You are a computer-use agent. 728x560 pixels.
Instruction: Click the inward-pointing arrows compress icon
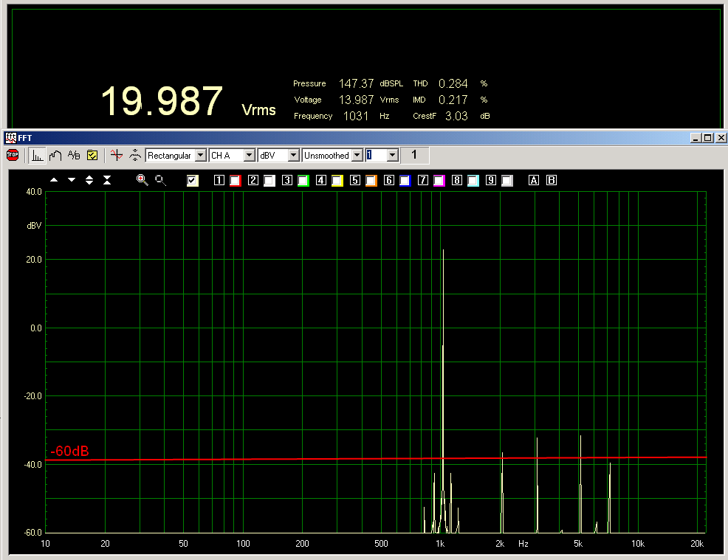tap(107, 180)
